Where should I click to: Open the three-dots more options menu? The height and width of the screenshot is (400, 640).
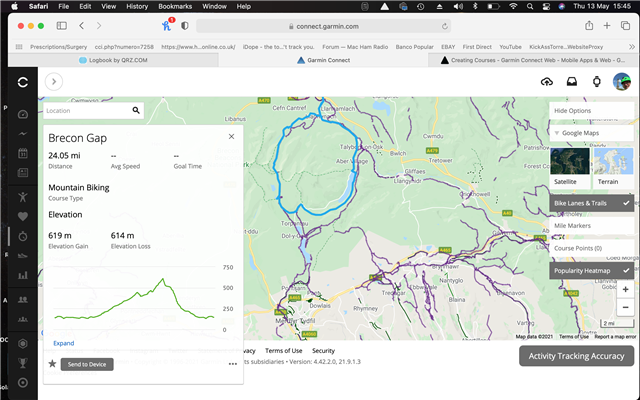click(x=232, y=364)
